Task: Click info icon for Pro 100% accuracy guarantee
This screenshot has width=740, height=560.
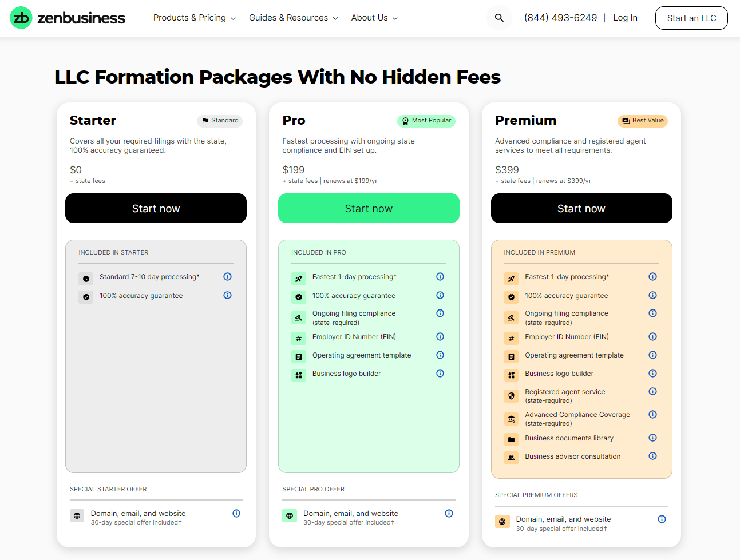Action: click(440, 295)
